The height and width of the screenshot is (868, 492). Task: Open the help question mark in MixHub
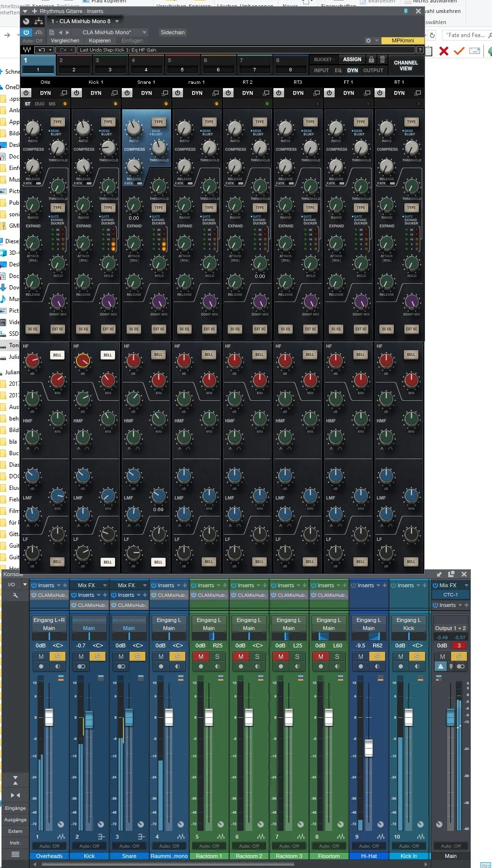420,50
